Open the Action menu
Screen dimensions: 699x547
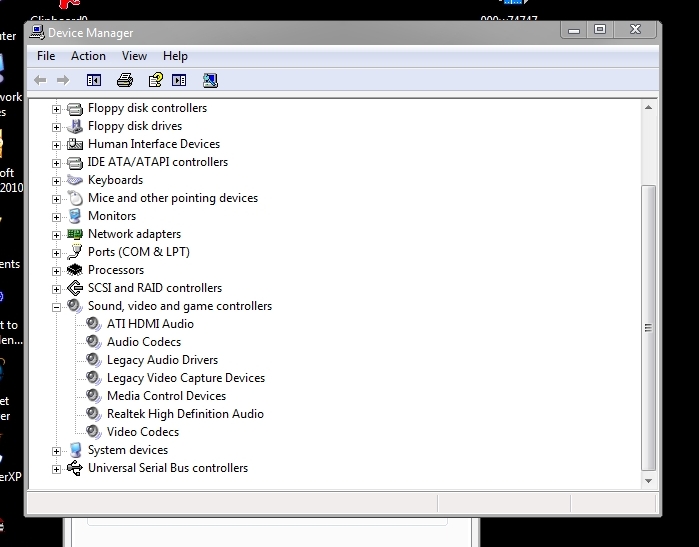[x=88, y=56]
